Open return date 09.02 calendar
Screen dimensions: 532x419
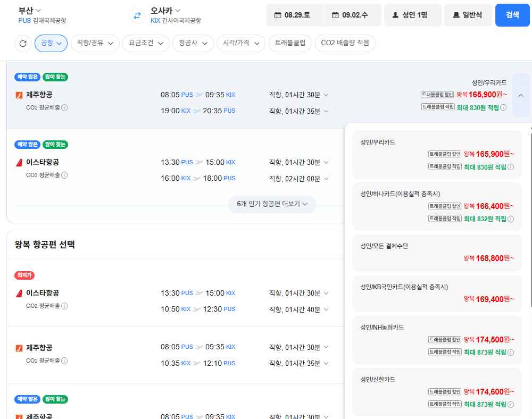pos(353,15)
